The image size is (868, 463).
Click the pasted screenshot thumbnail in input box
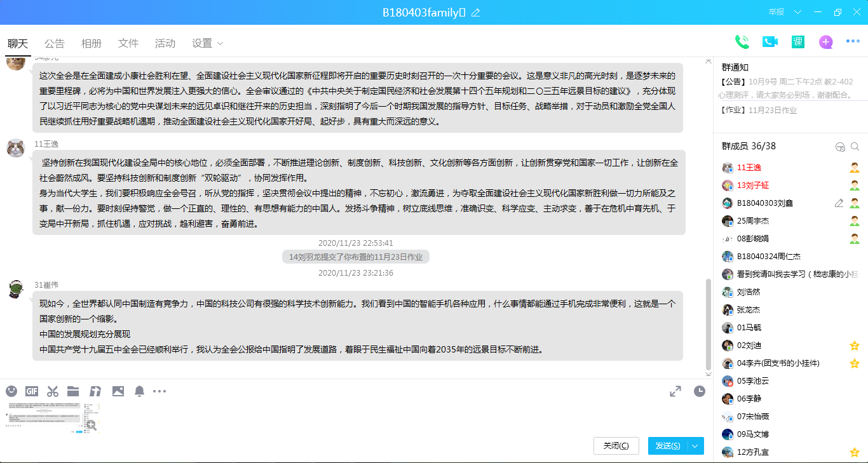(x=44, y=417)
